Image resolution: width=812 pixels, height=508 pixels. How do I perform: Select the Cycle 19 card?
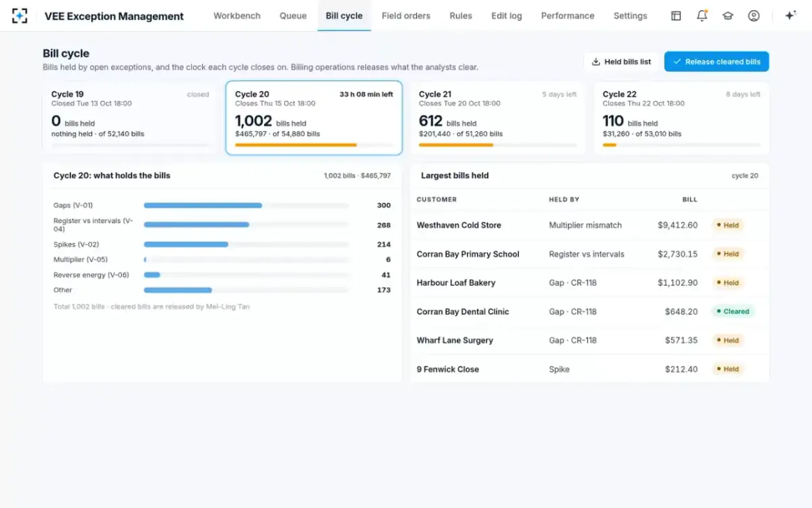click(x=130, y=119)
